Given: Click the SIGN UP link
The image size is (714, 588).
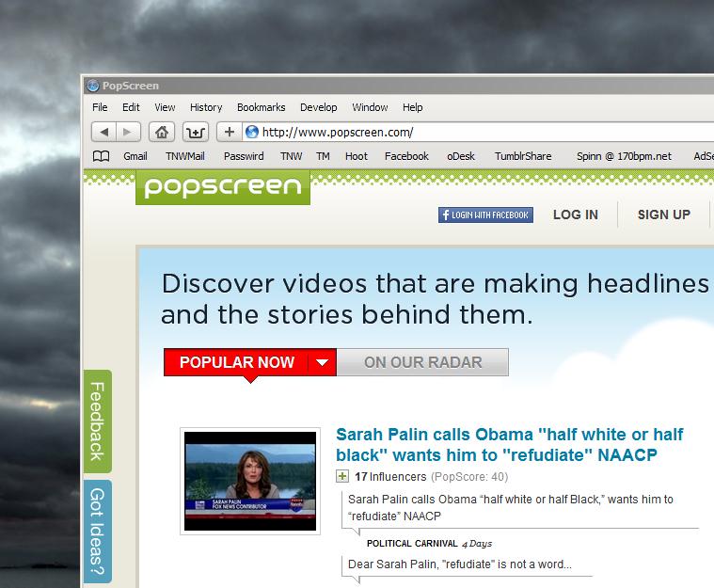Looking at the screenshot, I should [664, 215].
